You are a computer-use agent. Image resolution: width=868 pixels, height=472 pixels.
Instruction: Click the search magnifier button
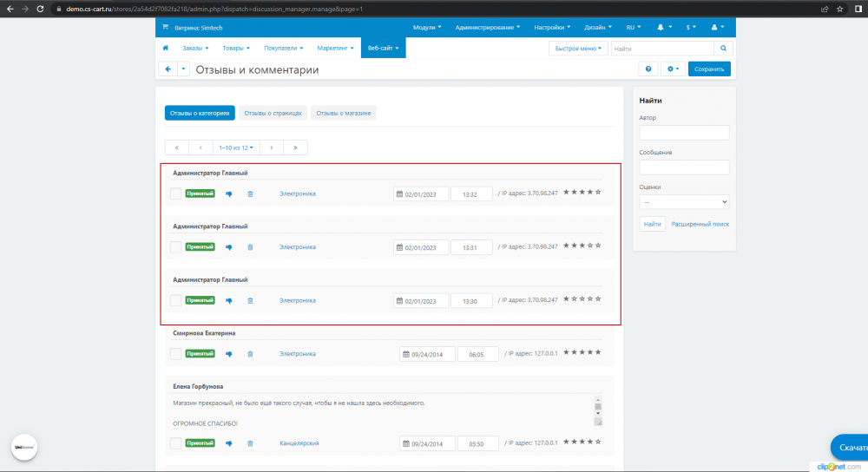coord(722,49)
